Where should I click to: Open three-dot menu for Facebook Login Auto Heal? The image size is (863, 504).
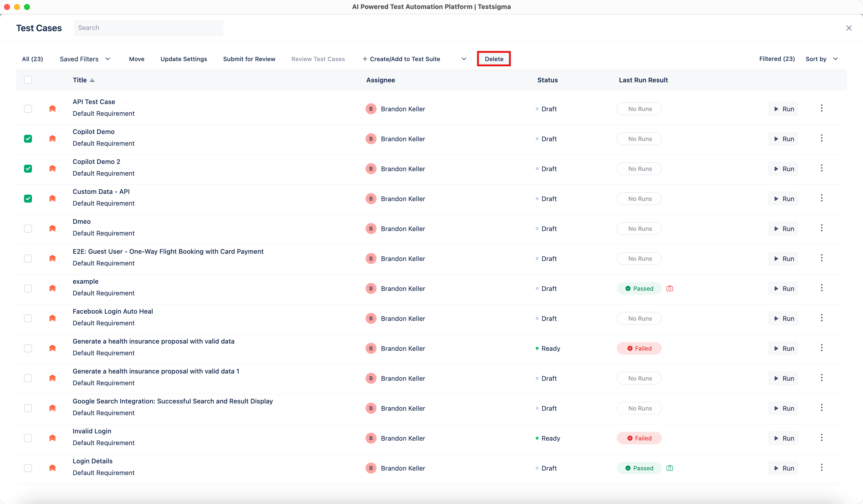tap(821, 318)
